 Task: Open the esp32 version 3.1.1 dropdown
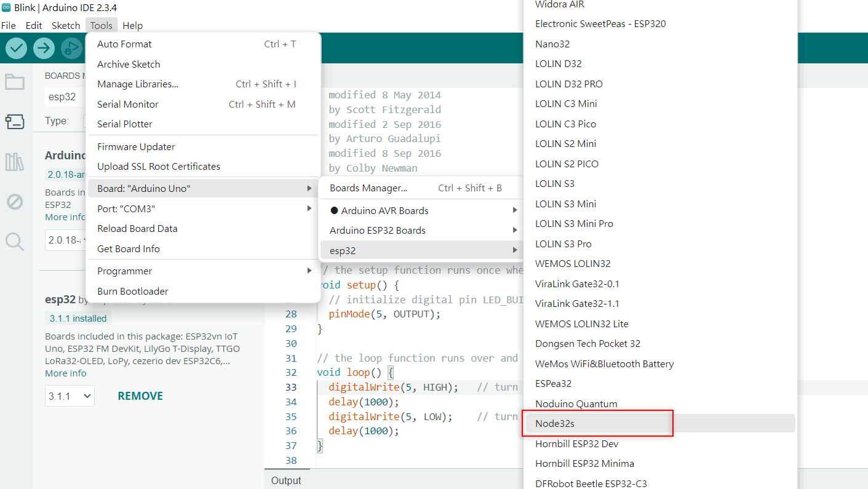pos(70,396)
